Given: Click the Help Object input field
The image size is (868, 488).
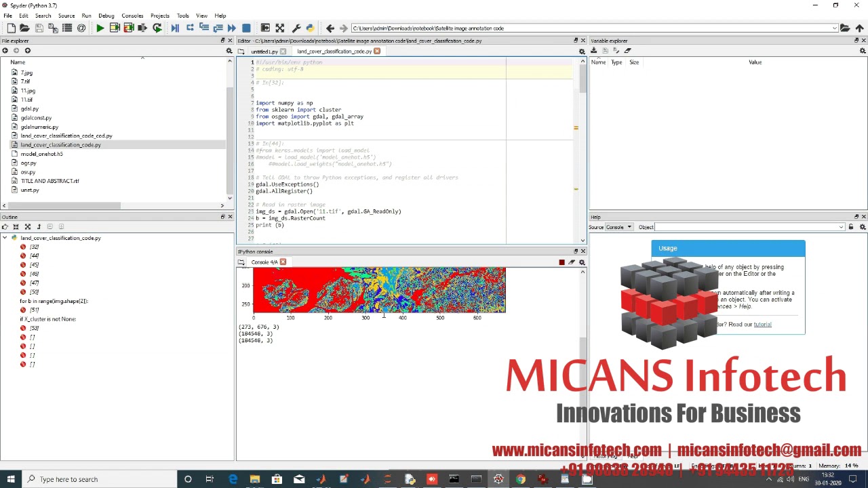Looking at the screenshot, I should [x=746, y=227].
